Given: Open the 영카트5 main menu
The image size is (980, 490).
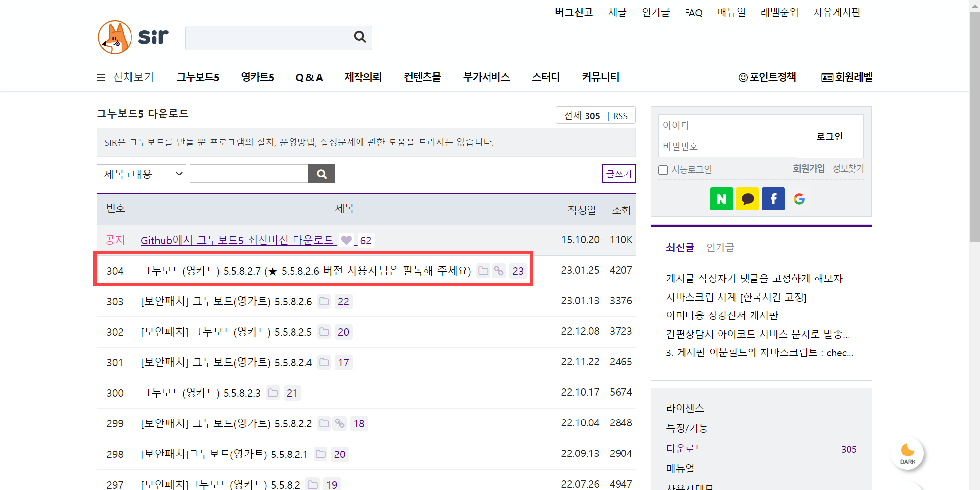Looking at the screenshot, I should click(x=258, y=77).
